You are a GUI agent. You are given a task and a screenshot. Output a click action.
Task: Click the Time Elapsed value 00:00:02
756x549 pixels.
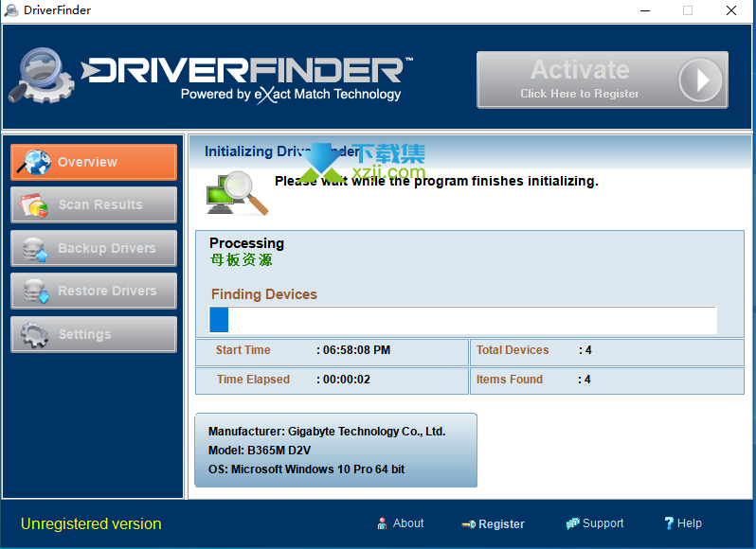[346, 380]
